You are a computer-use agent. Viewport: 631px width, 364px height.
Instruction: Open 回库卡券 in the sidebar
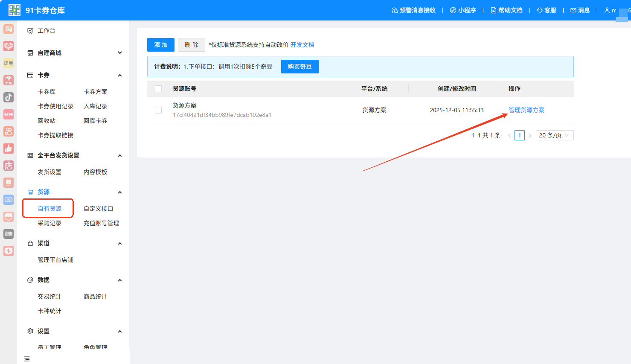[96, 121]
